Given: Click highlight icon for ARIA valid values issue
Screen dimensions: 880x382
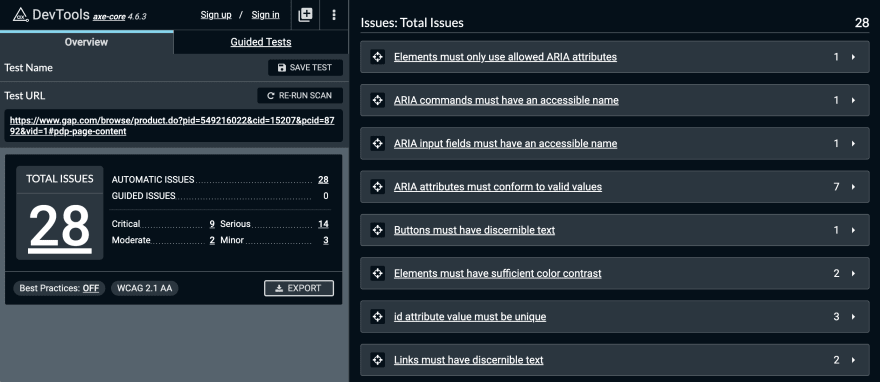Looking at the screenshot, I should coord(378,186).
